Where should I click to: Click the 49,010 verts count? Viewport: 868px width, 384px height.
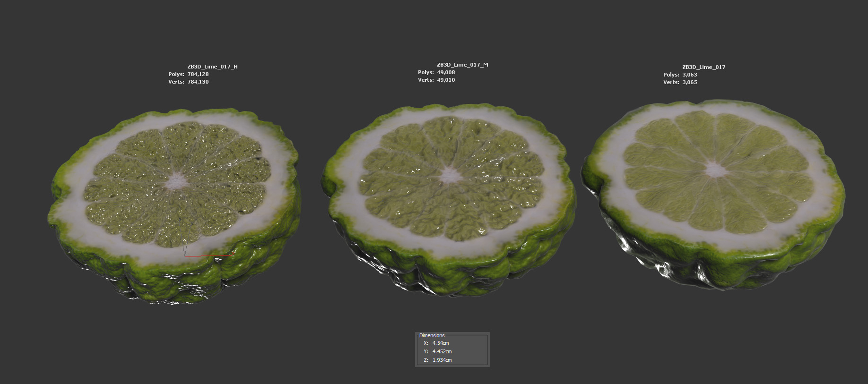tap(446, 80)
